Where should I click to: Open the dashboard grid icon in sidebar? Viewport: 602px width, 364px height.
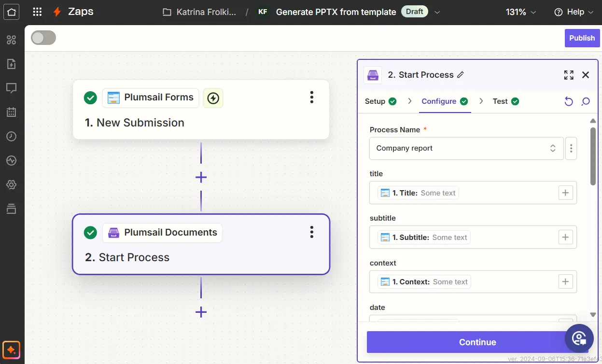(x=12, y=40)
